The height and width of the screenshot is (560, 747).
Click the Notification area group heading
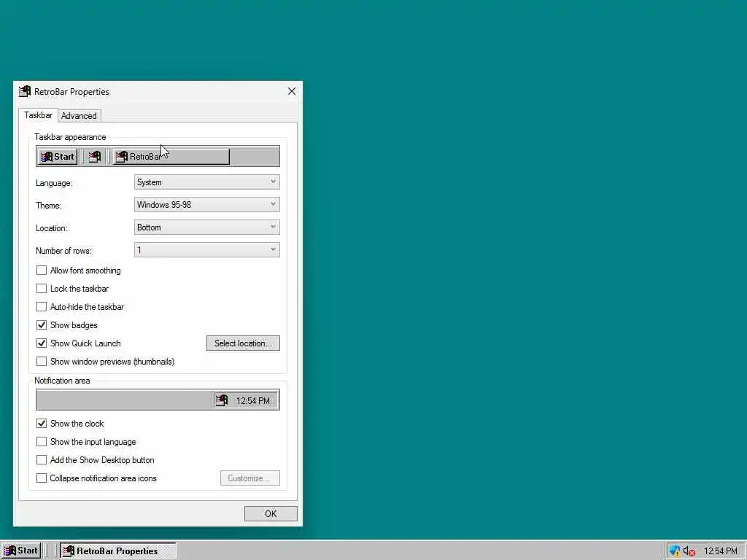point(62,381)
